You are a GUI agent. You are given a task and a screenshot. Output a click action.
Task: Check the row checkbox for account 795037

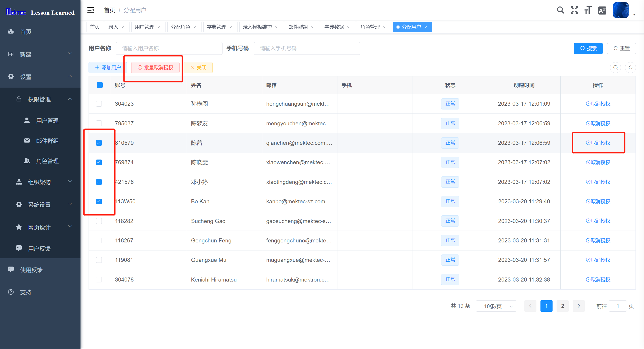point(99,123)
